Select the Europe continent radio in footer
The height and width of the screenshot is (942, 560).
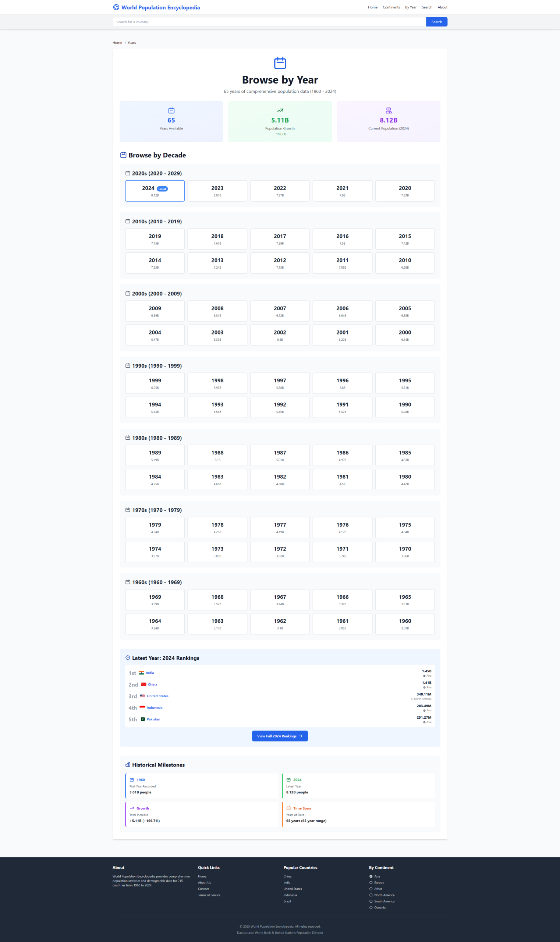coord(371,883)
